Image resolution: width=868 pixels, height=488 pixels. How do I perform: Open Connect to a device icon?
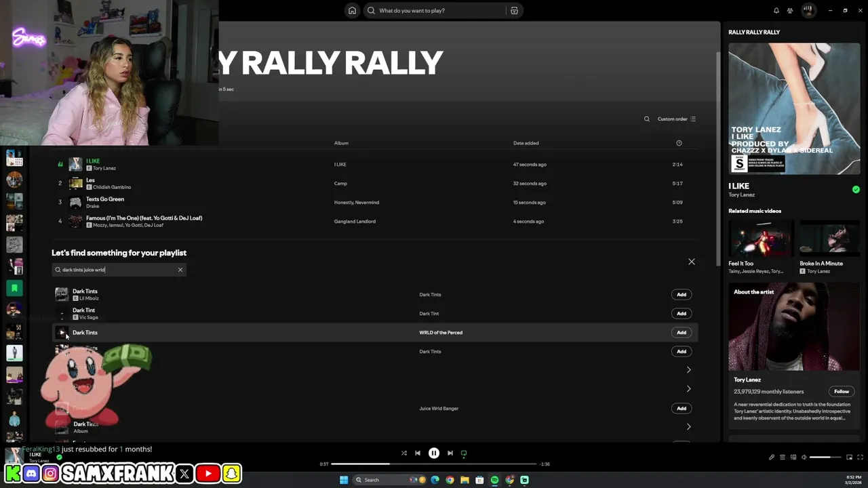pos(793,457)
